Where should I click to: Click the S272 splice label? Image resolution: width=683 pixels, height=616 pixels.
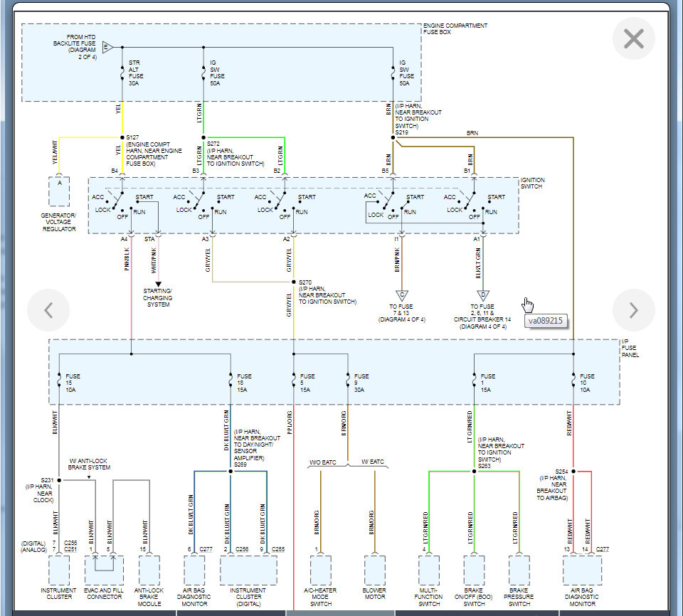(x=213, y=143)
